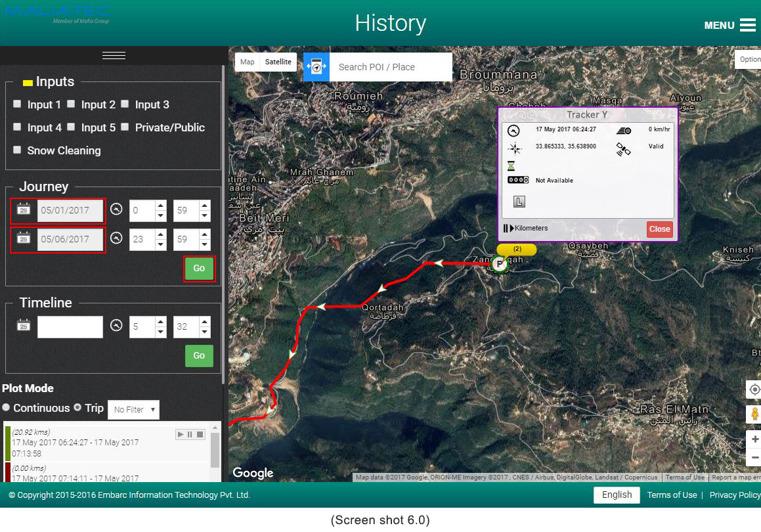The height and width of the screenshot is (532, 761).
Task: Stop the 20.92 kms trip playback
Action: [200, 434]
